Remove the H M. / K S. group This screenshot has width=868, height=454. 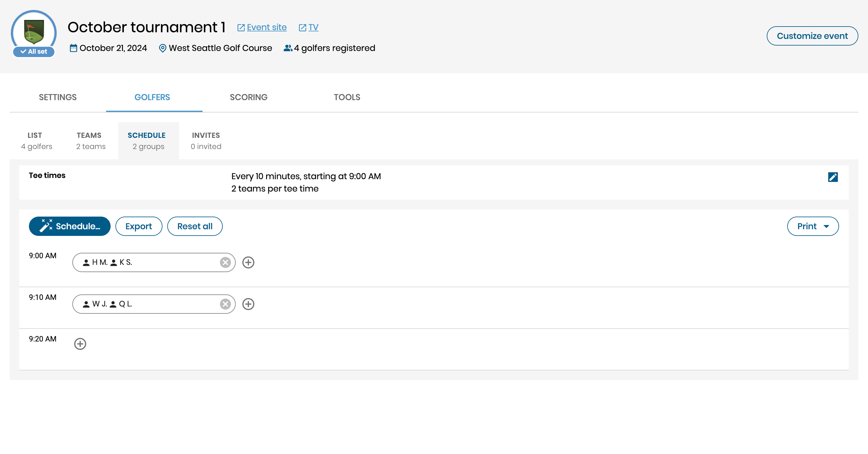point(225,262)
